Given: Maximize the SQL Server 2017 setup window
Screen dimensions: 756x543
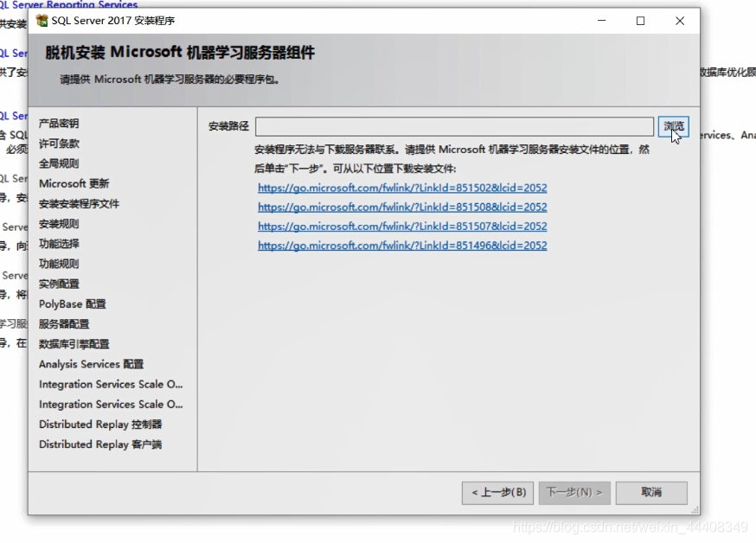Looking at the screenshot, I should 640,21.
